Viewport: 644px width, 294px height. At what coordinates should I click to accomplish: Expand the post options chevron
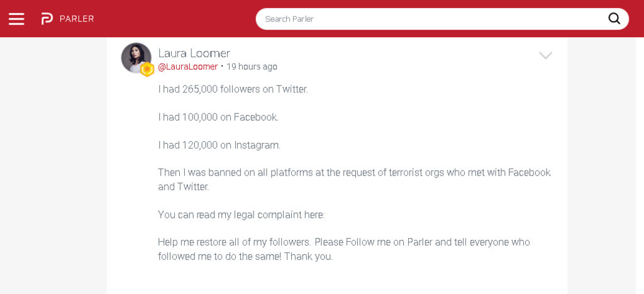(x=545, y=55)
